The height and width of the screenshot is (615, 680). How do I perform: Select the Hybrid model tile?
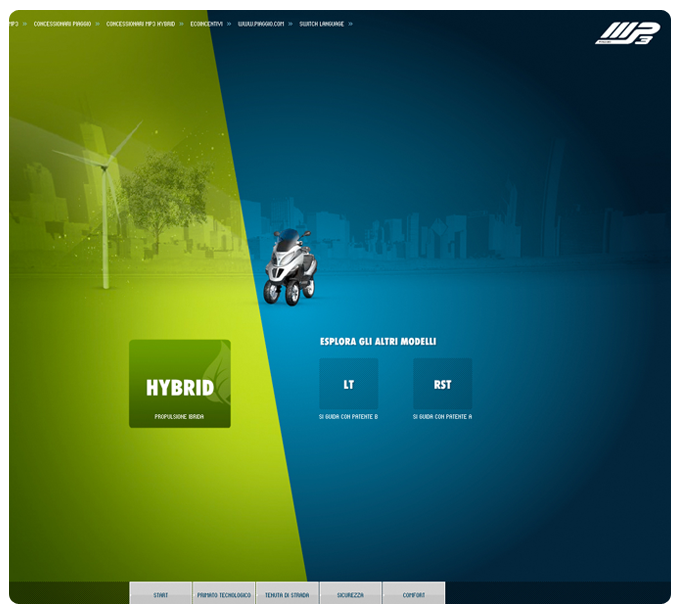pos(180,384)
